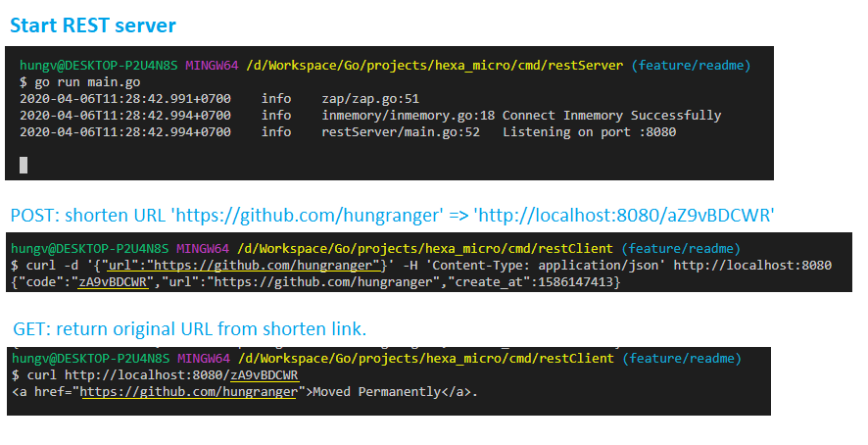Click hungv@DESKTOP-P2U4N8S in server terminal prompt
Screen dimensions: 868x445
[99, 66]
